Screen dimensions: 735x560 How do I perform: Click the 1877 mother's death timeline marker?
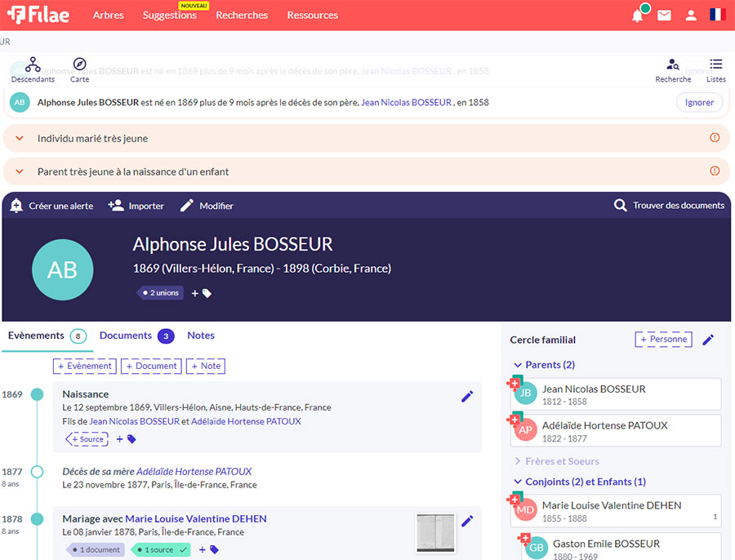[x=37, y=472]
